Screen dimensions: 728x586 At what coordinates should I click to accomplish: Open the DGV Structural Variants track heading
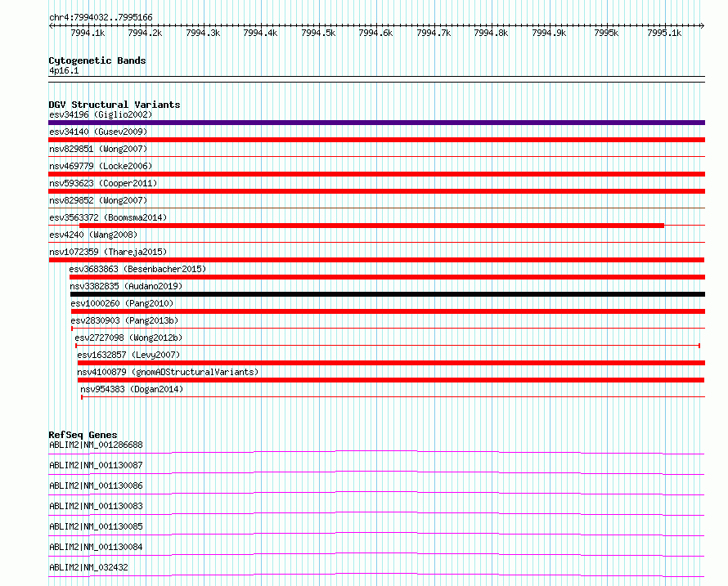point(115,105)
